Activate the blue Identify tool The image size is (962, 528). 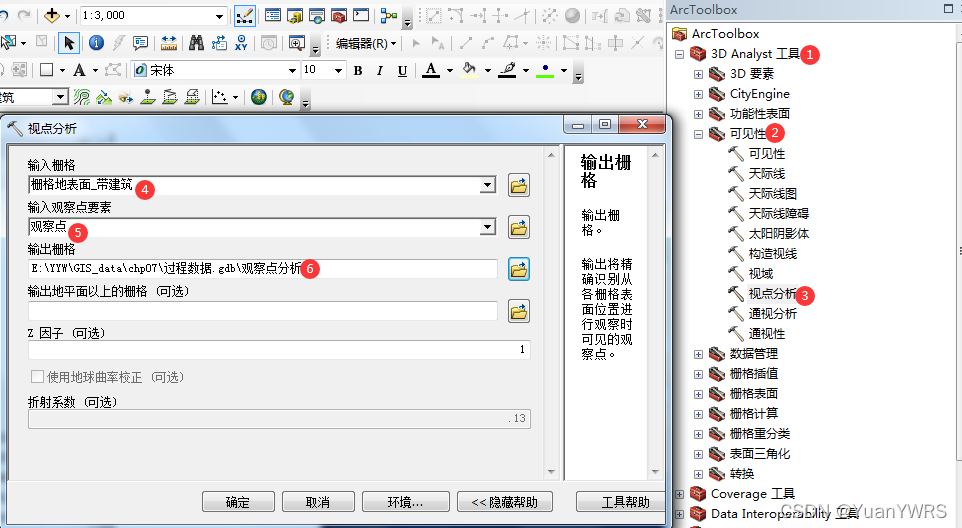[96, 42]
